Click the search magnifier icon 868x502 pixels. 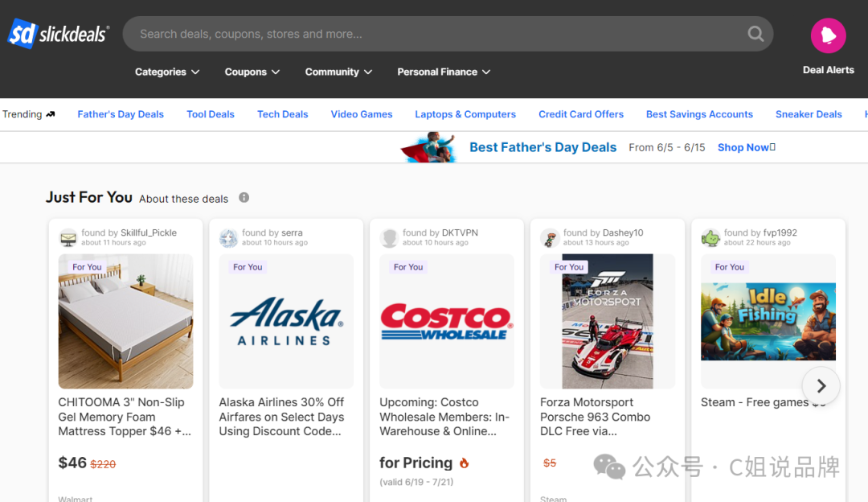coord(755,34)
